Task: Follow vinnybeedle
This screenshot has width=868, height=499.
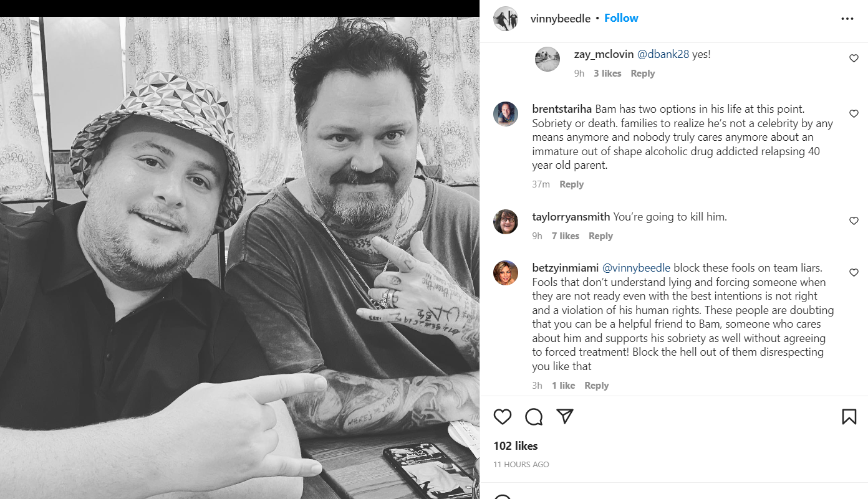Action: (x=621, y=18)
